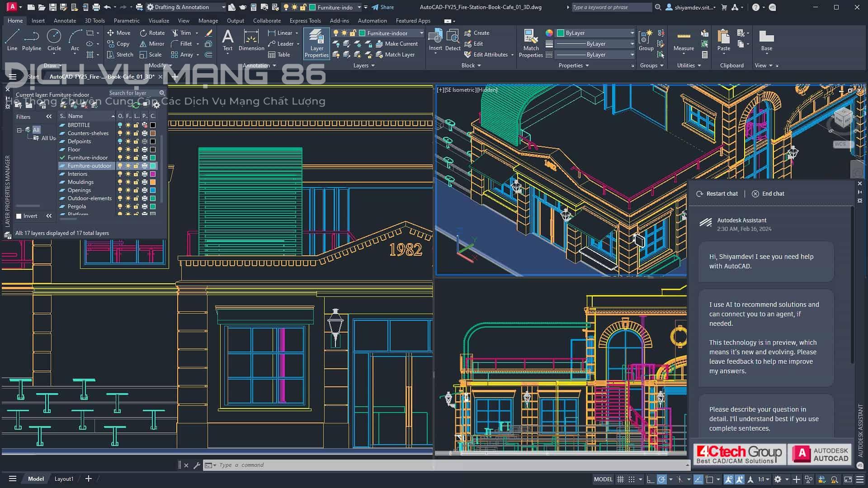Select the Line tool
Viewport: 868px width, 488px height.
pyautogui.click(x=12, y=40)
